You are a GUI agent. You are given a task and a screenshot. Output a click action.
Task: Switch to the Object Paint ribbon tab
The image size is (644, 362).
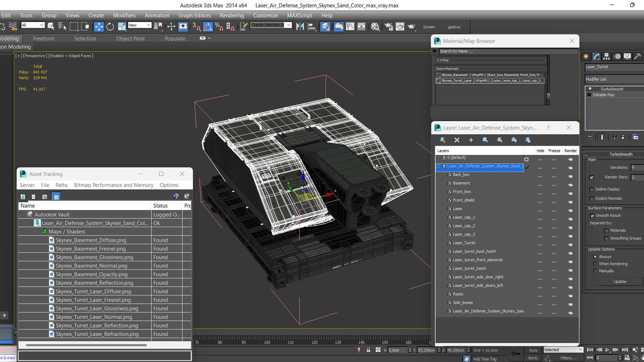(130, 39)
